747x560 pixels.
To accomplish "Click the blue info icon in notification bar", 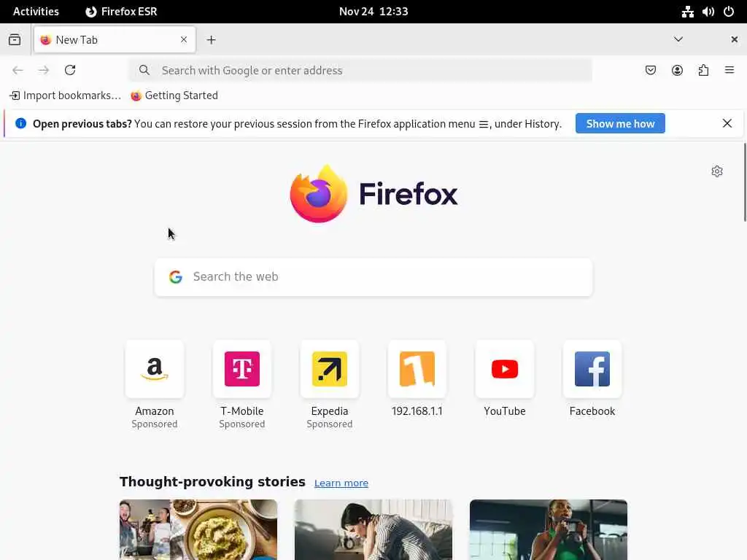I will coord(20,123).
